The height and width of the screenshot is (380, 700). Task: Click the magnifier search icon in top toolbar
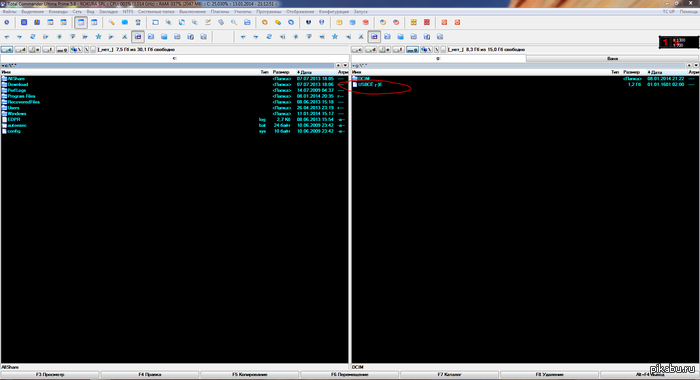[234, 22]
